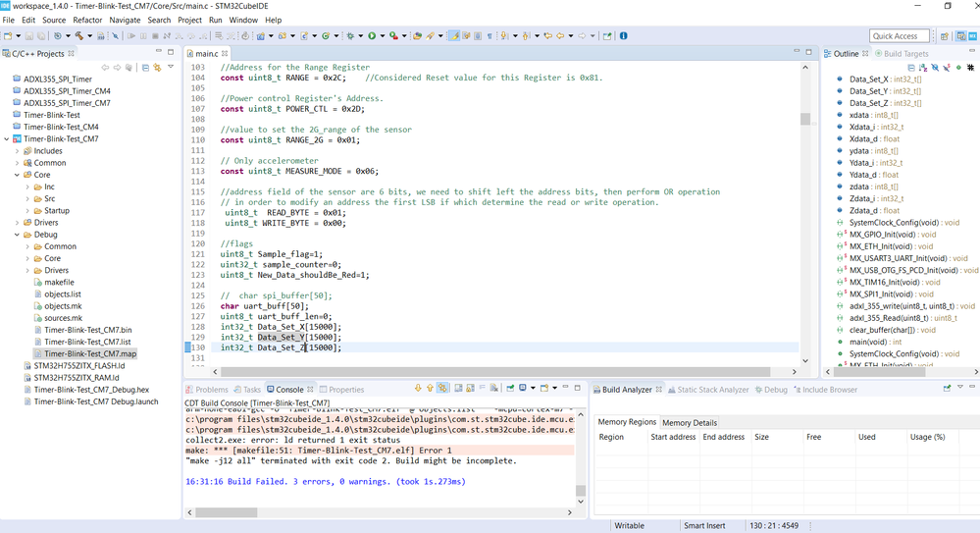
Task: Click the Build hammer toolbar icon
Action: tap(79, 35)
